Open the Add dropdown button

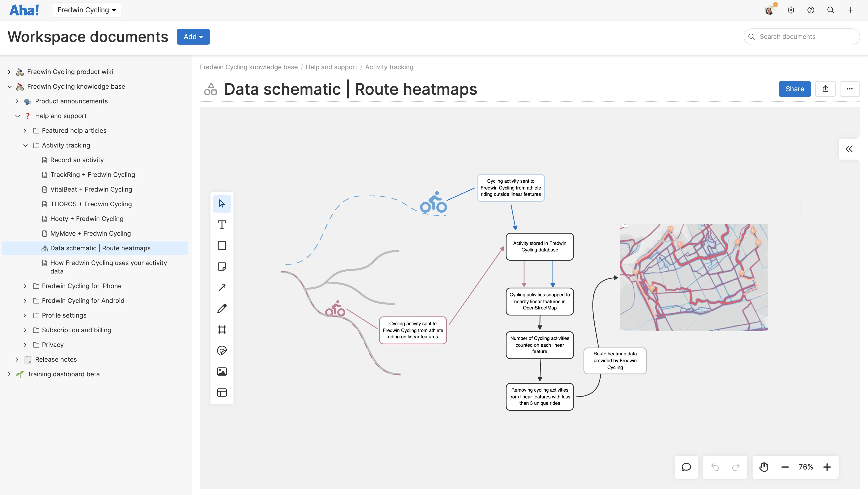[193, 37]
